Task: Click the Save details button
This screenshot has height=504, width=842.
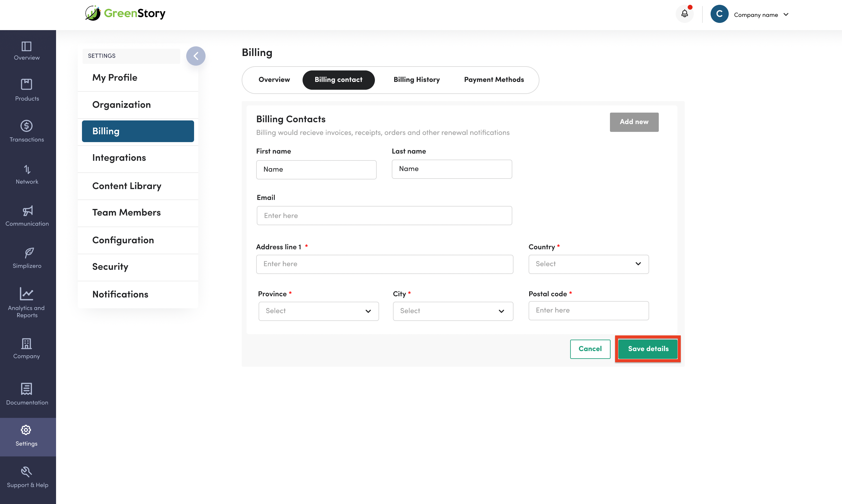Action: (x=648, y=349)
